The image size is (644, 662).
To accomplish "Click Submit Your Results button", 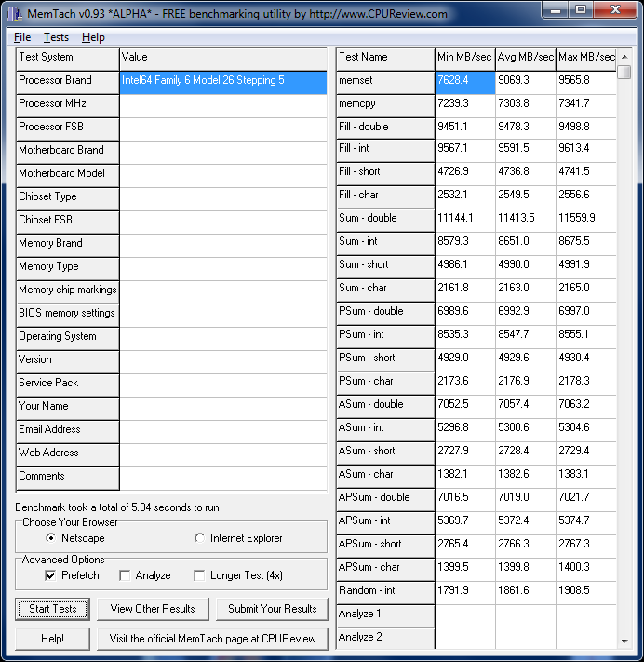I will pyautogui.click(x=272, y=609).
